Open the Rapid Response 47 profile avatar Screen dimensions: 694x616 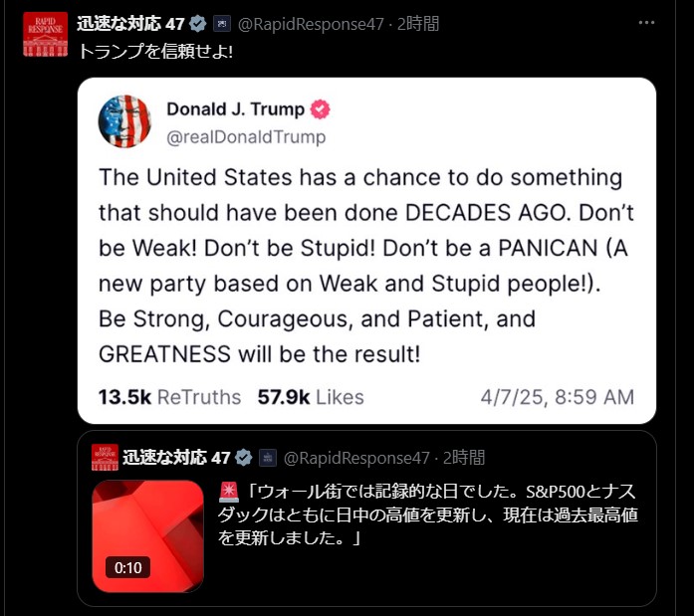coord(45,35)
